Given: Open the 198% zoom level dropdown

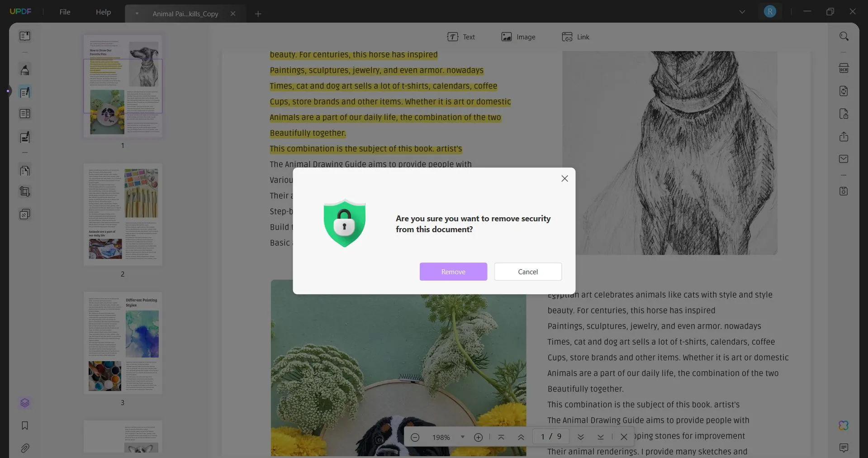Looking at the screenshot, I should click(462, 437).
